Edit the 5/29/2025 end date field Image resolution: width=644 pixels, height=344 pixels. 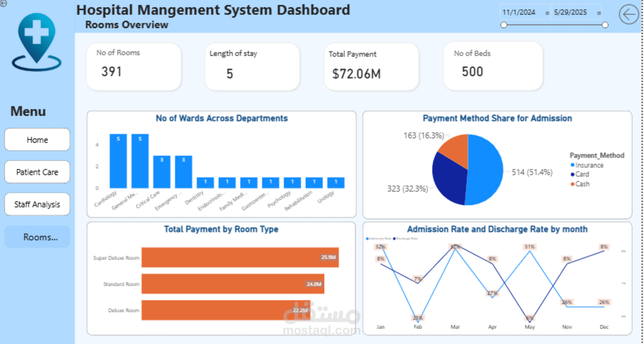pos(570,12)
